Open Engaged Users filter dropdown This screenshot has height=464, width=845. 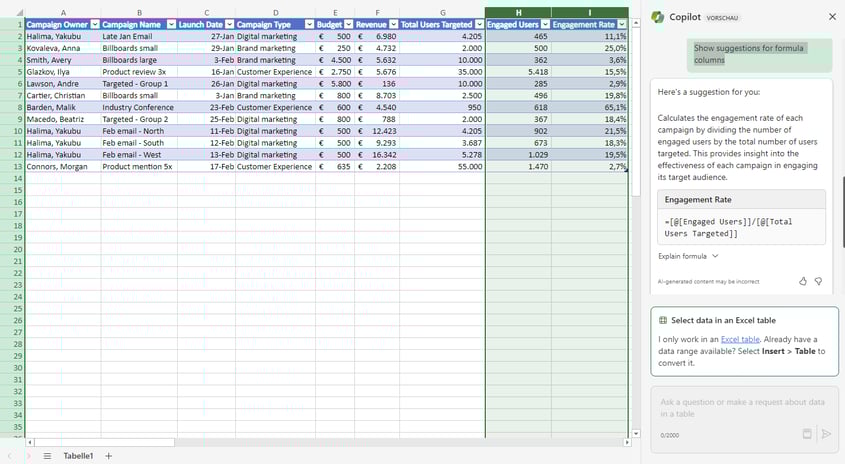tap(545, 24)
